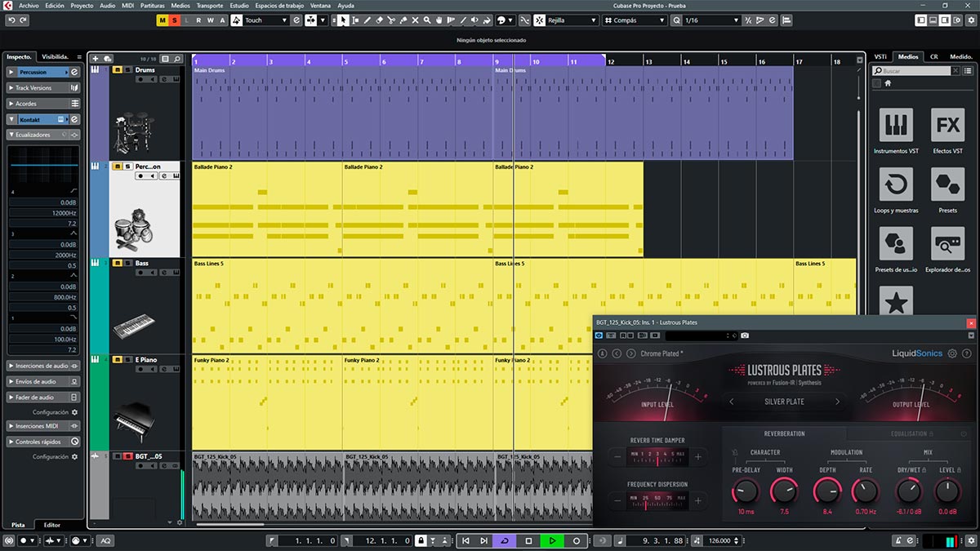Switch to the VSTi tab

pyautogui.click(x=881, y=57)
